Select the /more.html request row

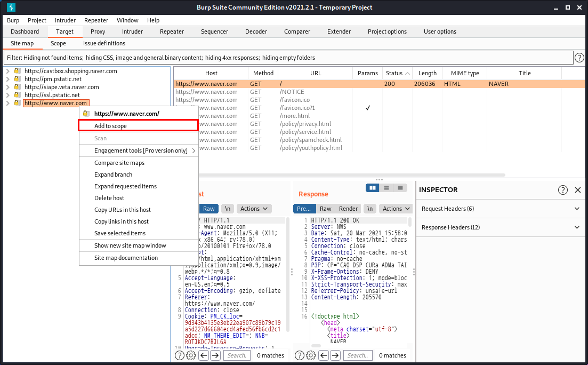(x=379, y=116)
